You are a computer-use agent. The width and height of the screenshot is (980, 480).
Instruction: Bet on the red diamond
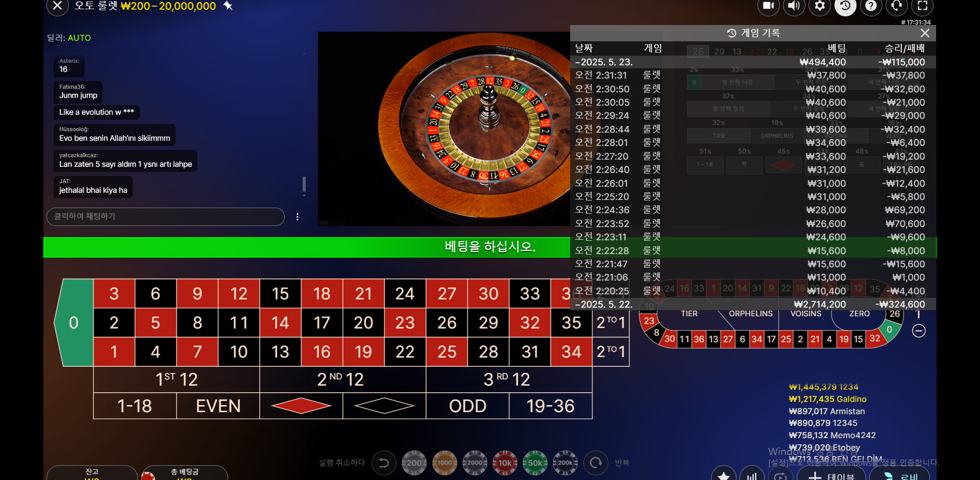pos(301,406)
